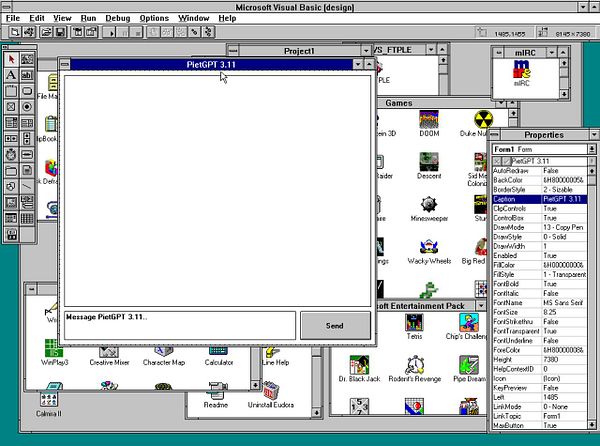The width and height of the screenshot is (600, 446).
Task: Click the New Form toolbar button
Action: pos(15,32)
